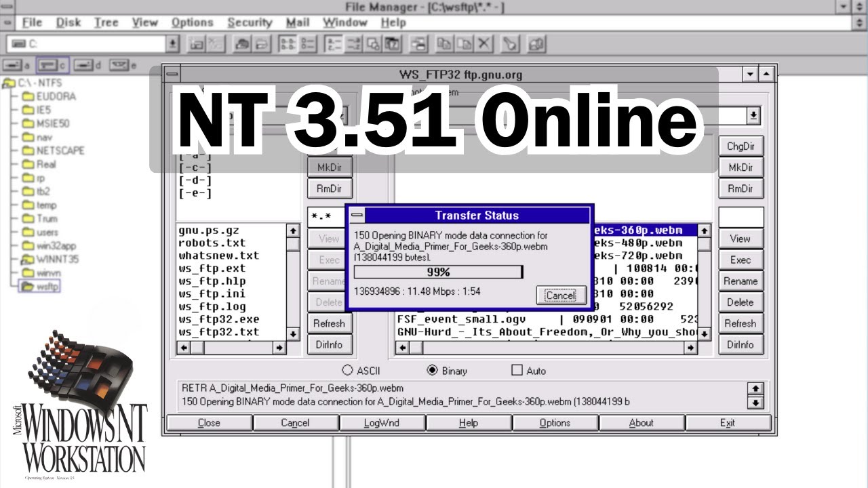Click the Delete X toolbar icon
Viewport: 868px width, 488px height.
(484, 44)
